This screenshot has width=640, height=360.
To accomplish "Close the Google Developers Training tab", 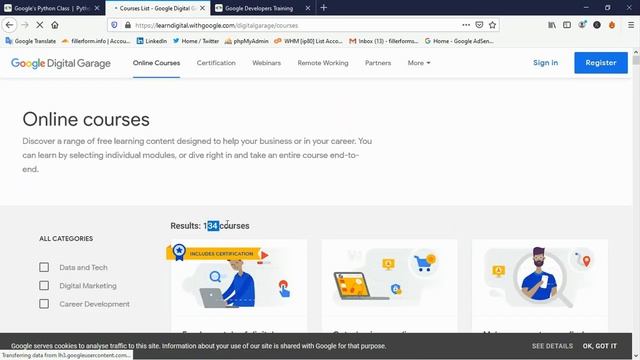I will (308, 8).
